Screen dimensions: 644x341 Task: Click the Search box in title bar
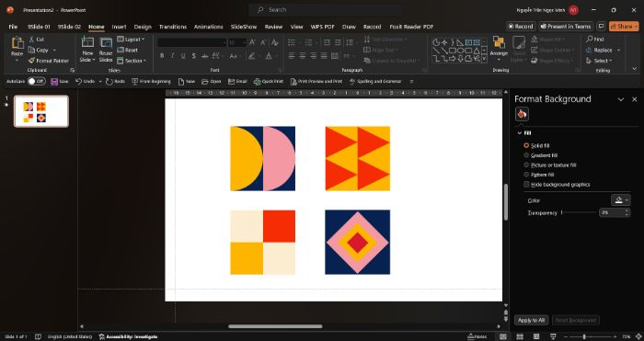coord(325,10)
